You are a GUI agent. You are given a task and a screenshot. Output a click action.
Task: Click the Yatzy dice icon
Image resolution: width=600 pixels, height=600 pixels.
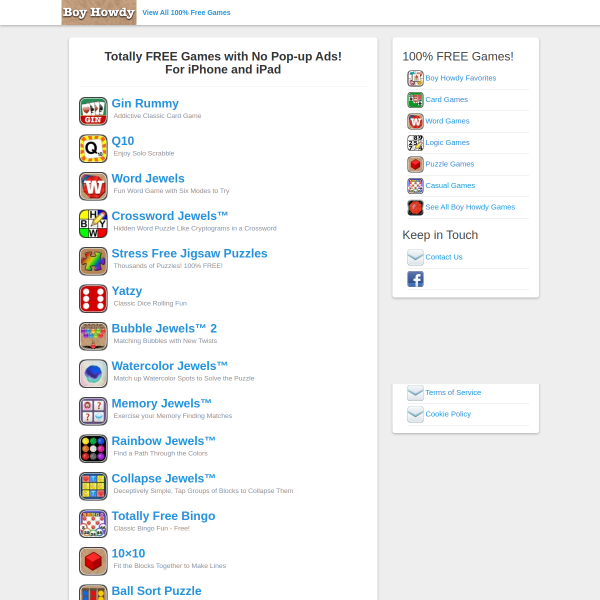point(93,298)
